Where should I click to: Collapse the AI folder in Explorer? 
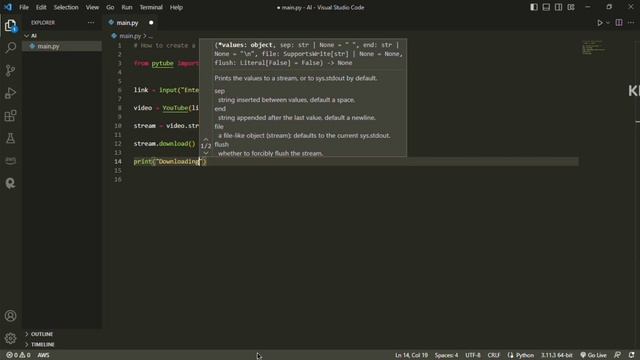coord(31,36)
